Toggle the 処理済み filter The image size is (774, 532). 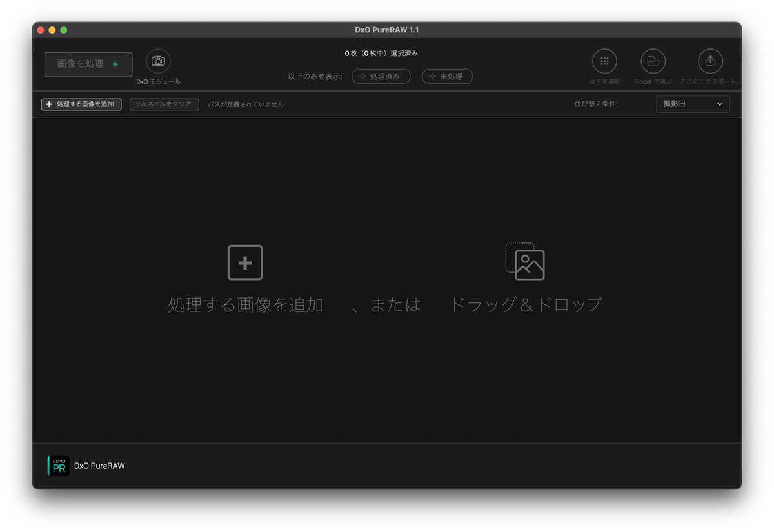tap(381, 76)
